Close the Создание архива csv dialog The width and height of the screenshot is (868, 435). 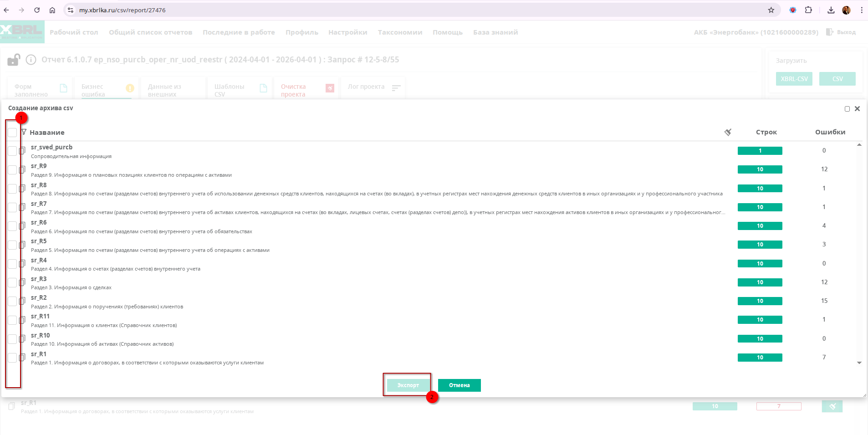[857, 109]
